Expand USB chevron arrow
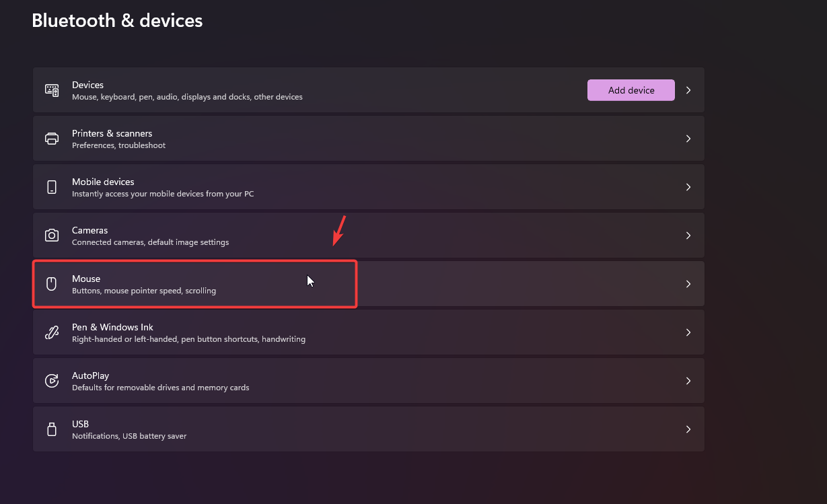 [x=688, y=429]
